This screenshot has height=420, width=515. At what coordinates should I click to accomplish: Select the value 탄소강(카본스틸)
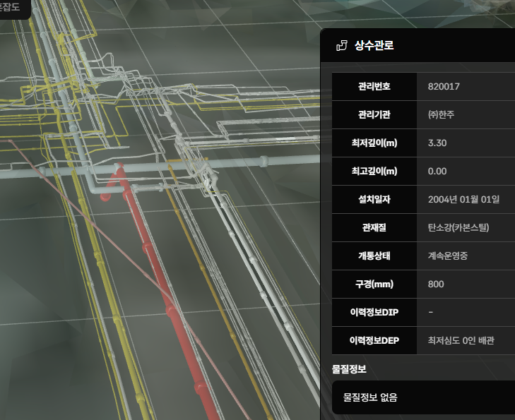tap(458, 227)
